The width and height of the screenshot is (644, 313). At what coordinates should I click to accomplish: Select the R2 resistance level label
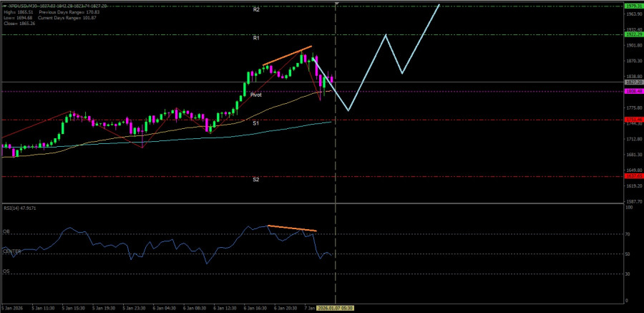tap(255, 9)
